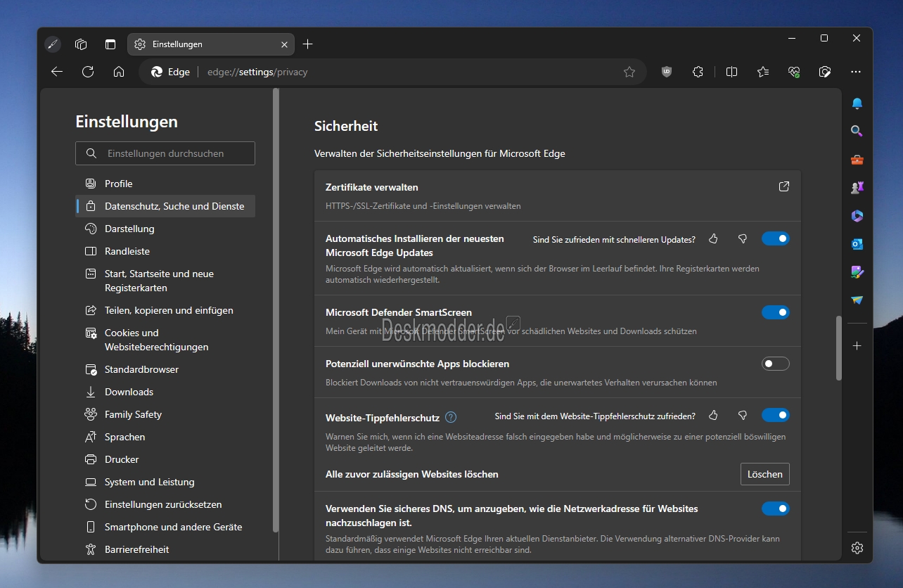The height and width of the screenshot is (588, 903).
Task: Open Profile settings section
Action: (165, 184)
